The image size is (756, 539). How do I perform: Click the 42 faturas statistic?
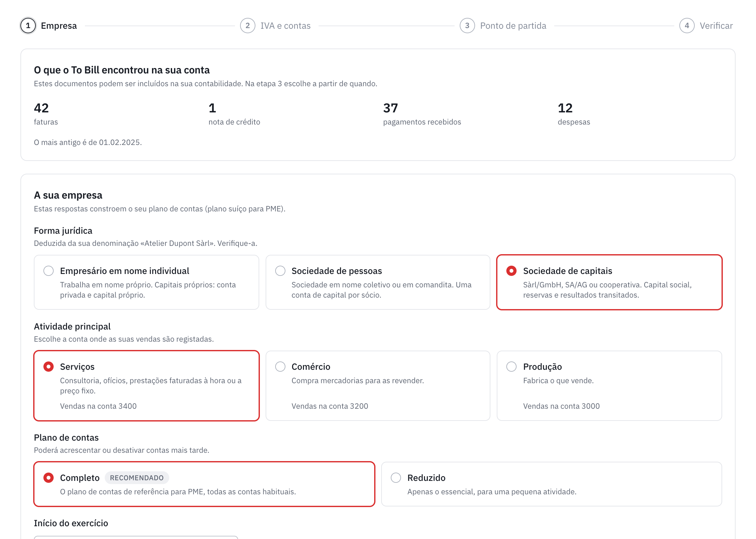(x=46, y=113)
